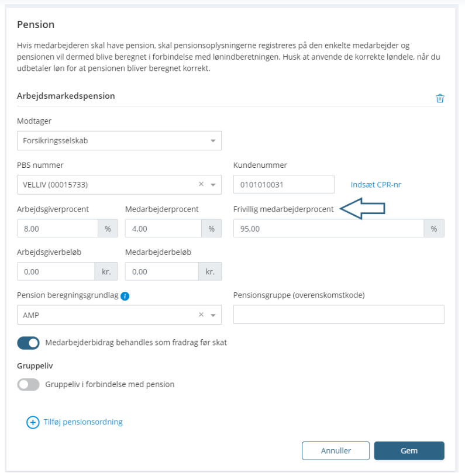Expand Pension beregningsgrundlag dropdown arrow
Screen dimensions: 465x476
pyautogui.click(x=213, y=315)
